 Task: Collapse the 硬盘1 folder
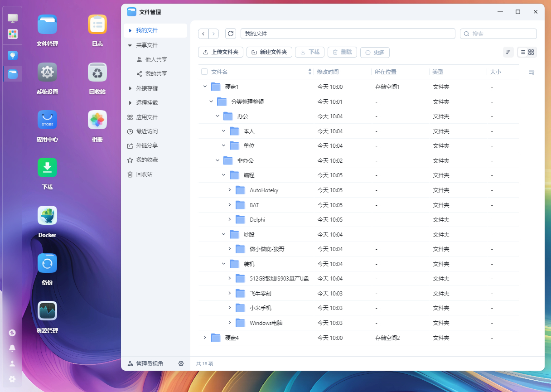click(x=205, y=87)
